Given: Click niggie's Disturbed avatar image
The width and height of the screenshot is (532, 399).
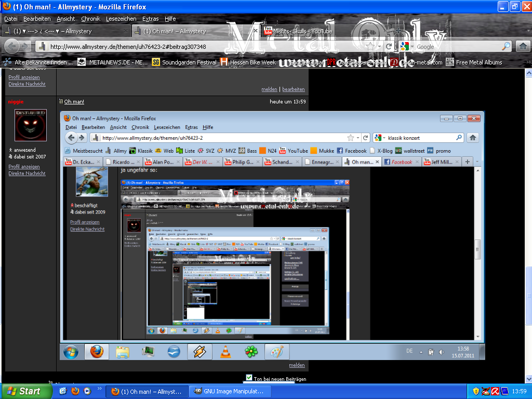Looking at the screenshot, I should pos(31,125).
